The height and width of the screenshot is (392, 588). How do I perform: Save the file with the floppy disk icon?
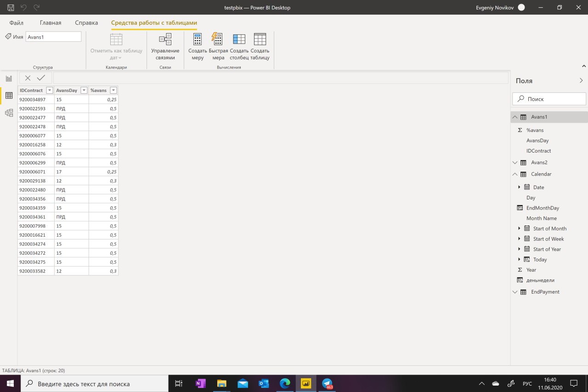pyautogui.click(x=11, y=7)
